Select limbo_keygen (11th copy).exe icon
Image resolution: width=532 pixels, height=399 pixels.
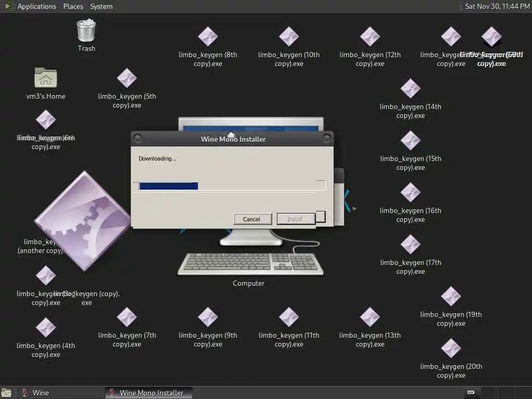289,317
